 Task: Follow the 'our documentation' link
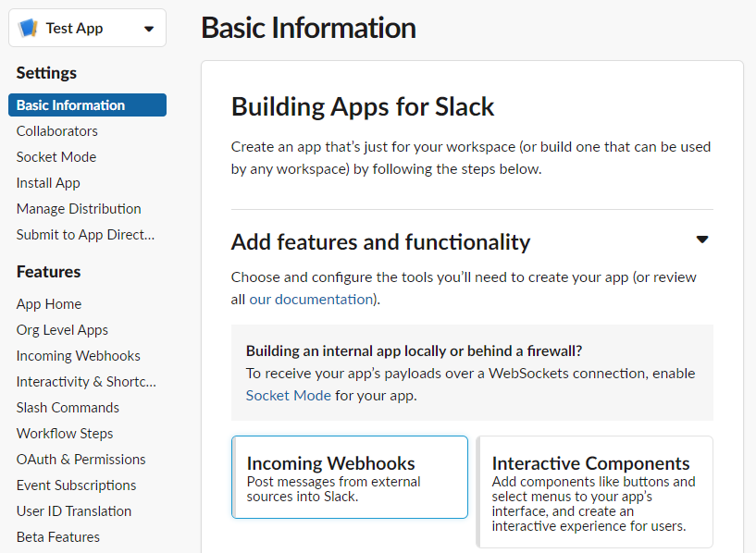311,299
